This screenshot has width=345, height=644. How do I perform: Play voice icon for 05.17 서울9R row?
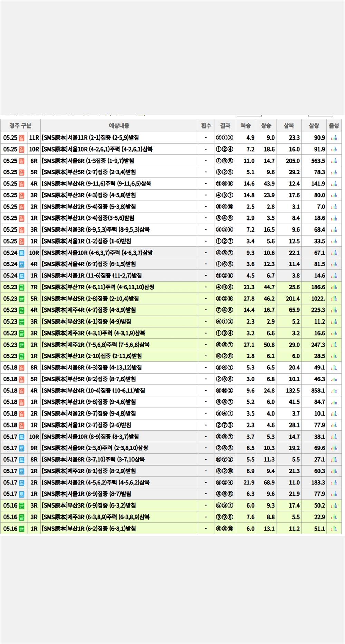coord(334,448)
